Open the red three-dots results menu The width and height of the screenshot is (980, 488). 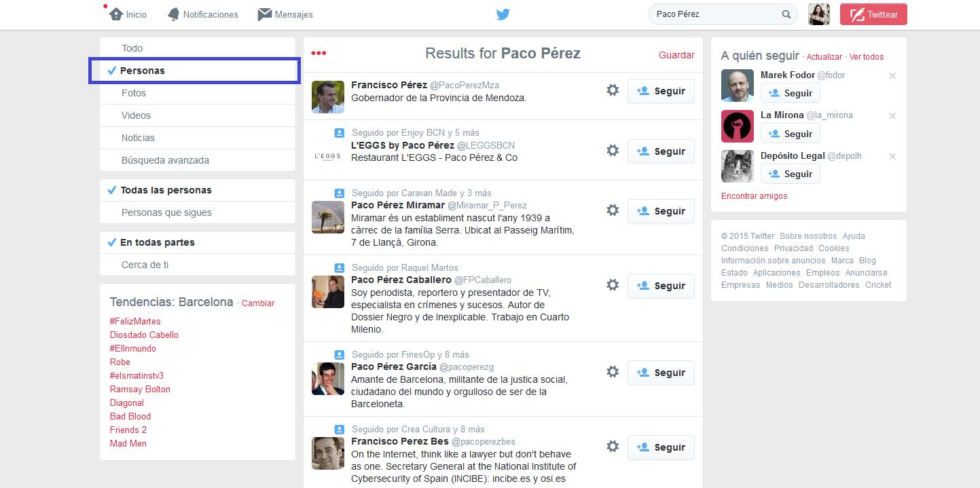click(319, 54)
